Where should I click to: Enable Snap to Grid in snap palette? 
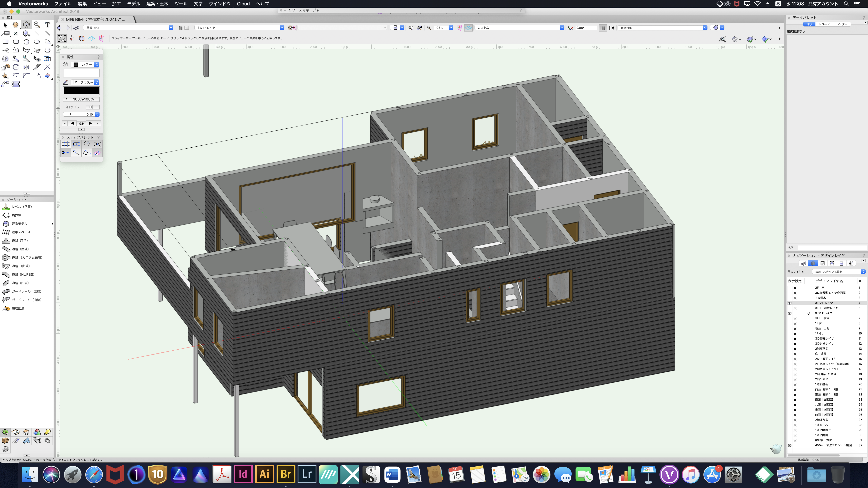tap(66, 144)
